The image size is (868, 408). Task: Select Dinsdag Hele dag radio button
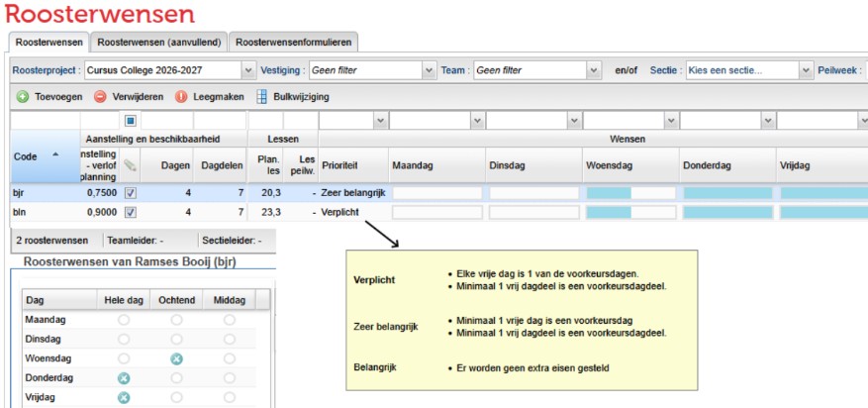pos(124,340)
